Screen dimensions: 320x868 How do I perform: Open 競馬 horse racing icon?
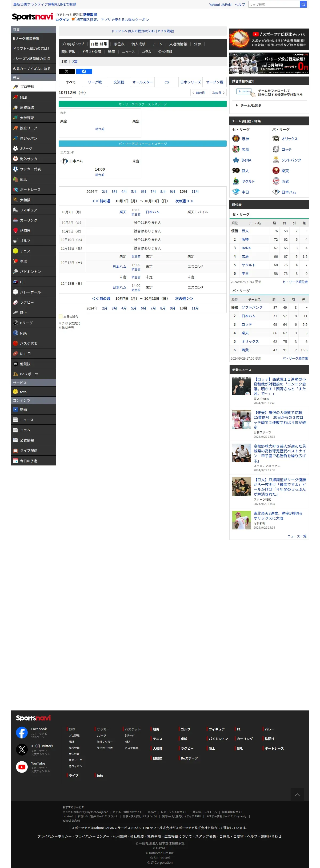pyautogui.click(x=15, y=179)
